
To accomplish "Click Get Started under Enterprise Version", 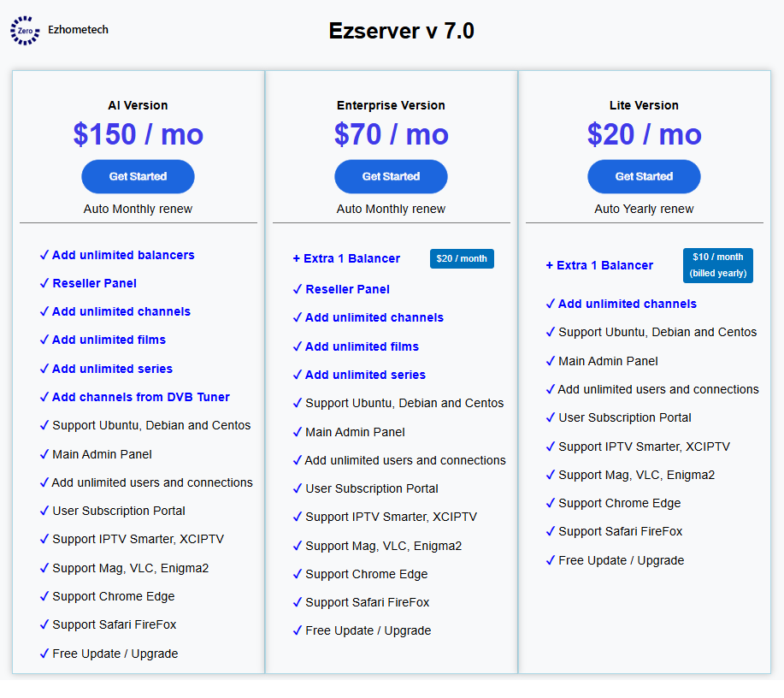I will (391, 176).
